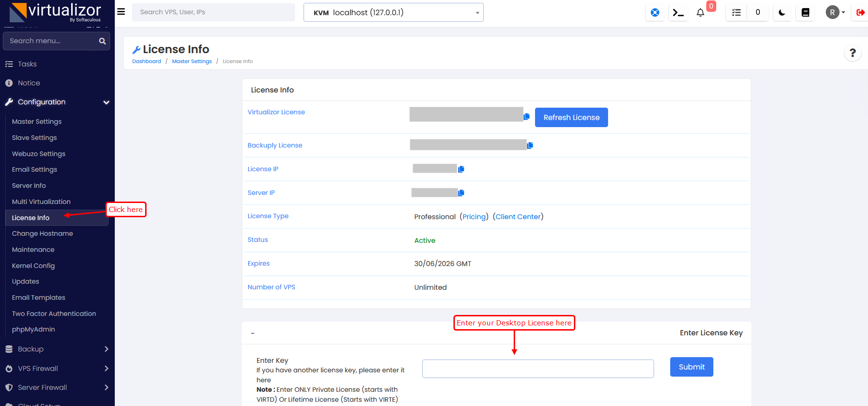Click the Enter Key license input field
The height and width of the screenshot is (406, 868).
(x=537, y=369)
